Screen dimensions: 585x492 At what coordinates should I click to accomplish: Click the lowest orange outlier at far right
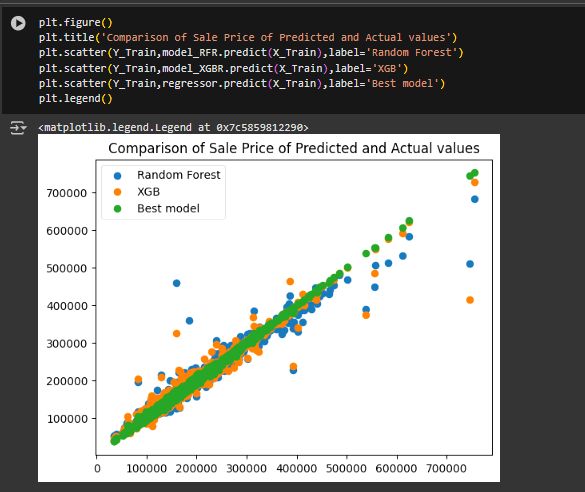tap(470, 300)
